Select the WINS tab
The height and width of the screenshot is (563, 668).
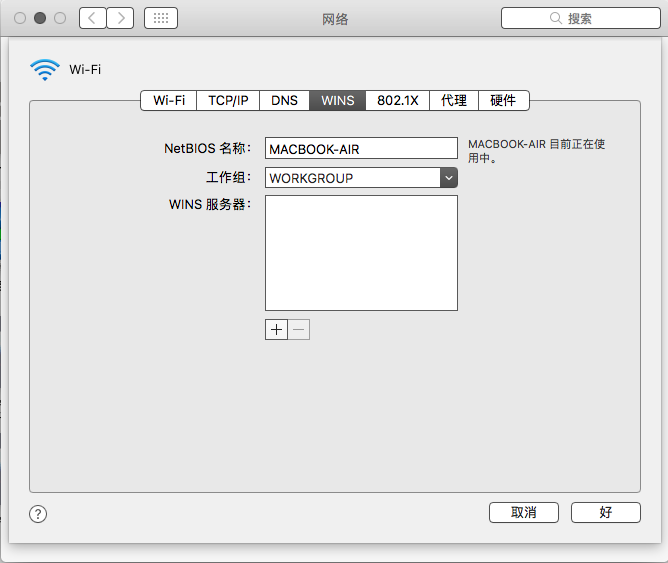(x=337, y=101)
